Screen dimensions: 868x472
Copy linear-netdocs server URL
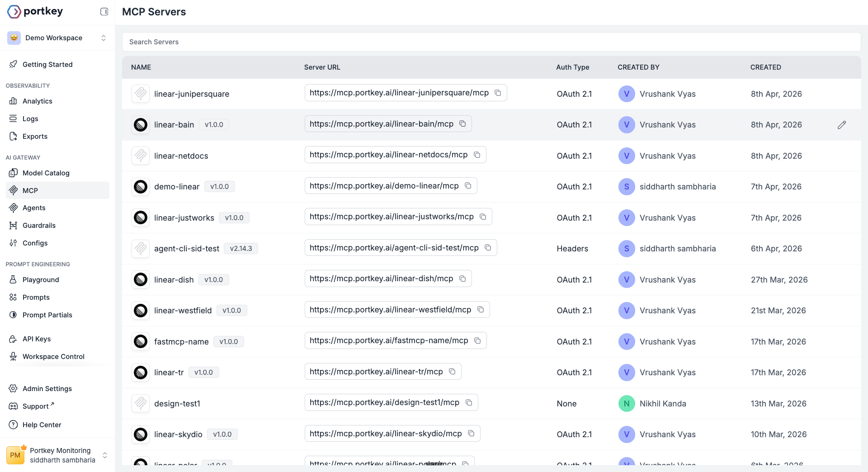tap(477, 155)
